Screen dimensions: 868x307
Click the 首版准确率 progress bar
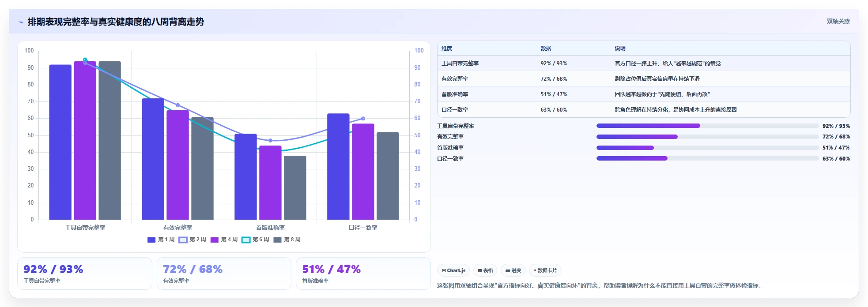[707, 148]
